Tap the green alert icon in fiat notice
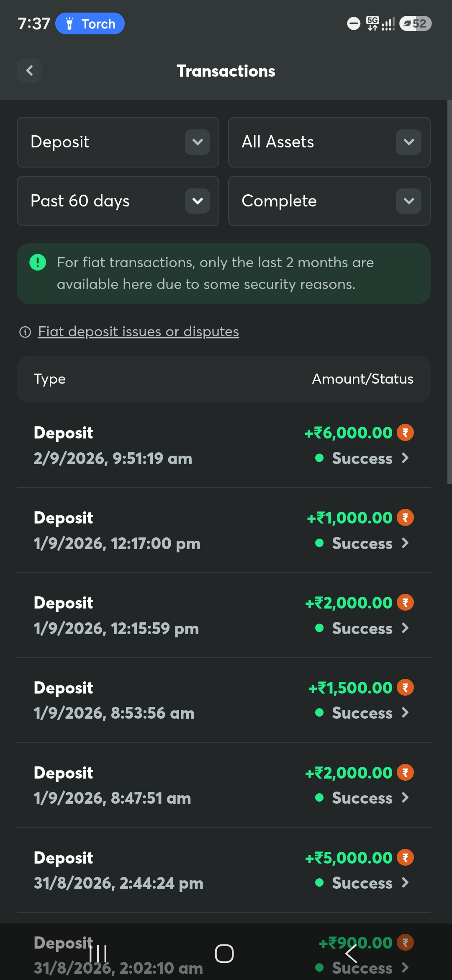The width and height of the screenshot is (452, 980). (x=38, y=263)
